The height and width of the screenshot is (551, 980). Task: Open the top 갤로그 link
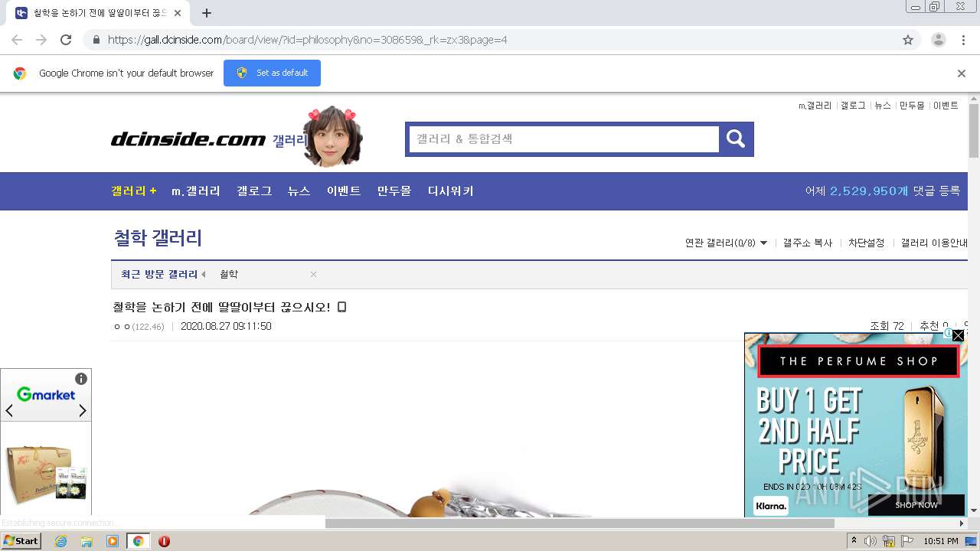853,106
